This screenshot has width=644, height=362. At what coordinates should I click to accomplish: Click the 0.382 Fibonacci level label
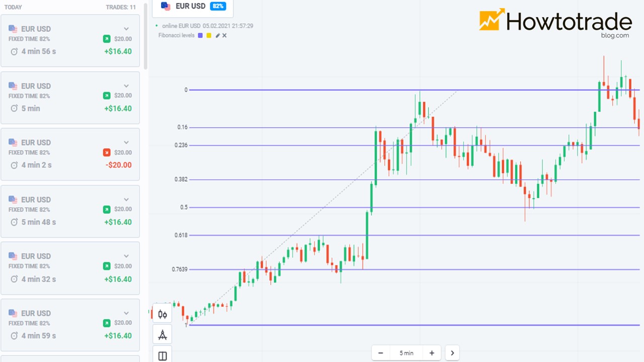point(181,179)
